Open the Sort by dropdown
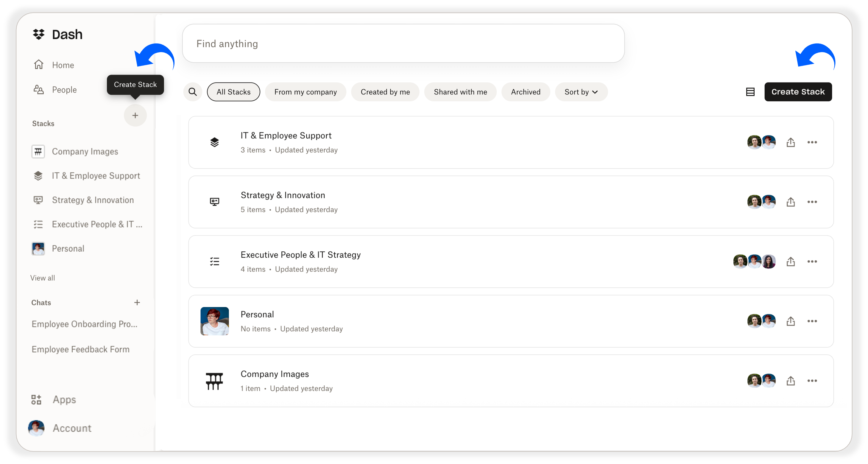868x464 pixels. (581, 92)
